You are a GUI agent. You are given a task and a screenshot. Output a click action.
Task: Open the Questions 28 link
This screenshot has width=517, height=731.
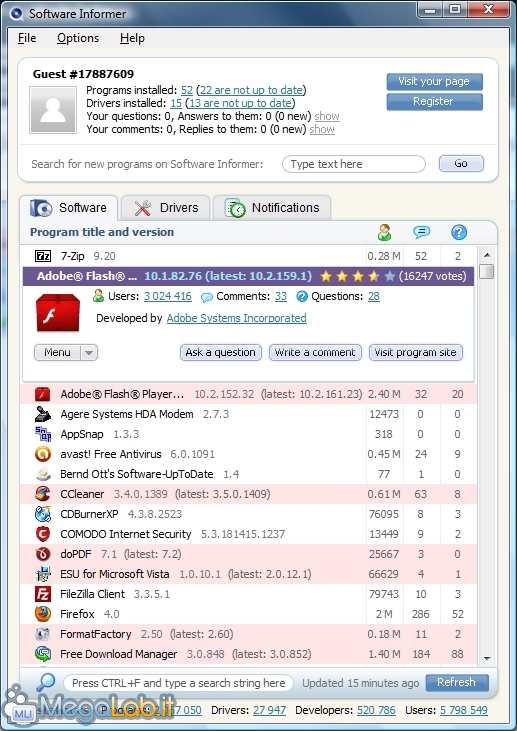374,297
